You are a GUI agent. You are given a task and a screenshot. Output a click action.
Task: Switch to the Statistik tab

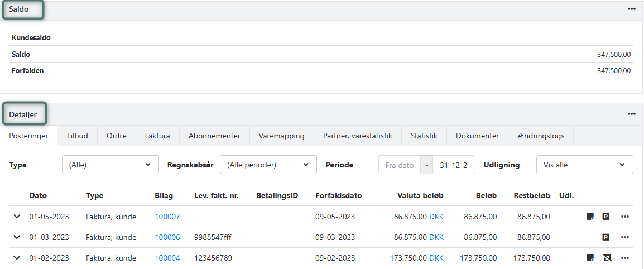point(424,136)
